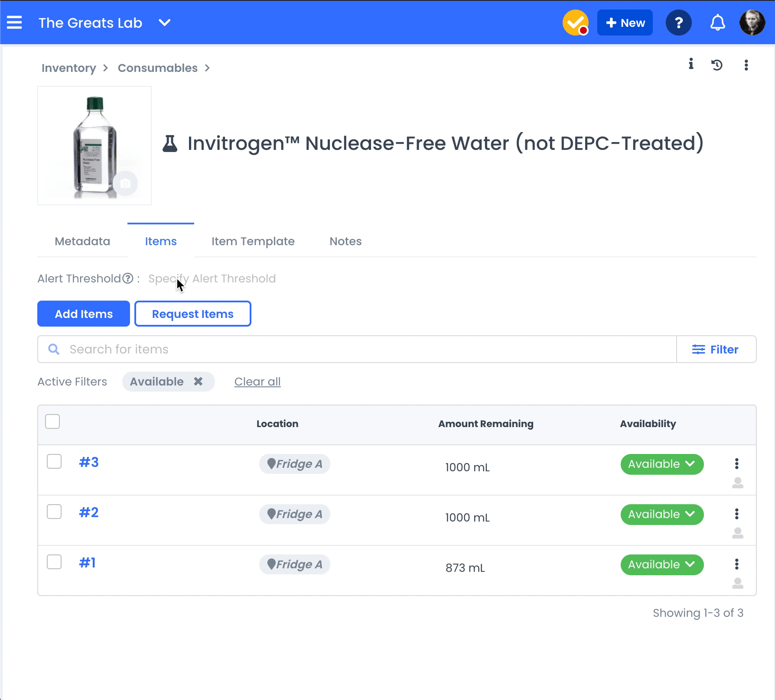Click Clear all filters link
The height and width of the screenshot is (700, 775).
tap(257, 382)
